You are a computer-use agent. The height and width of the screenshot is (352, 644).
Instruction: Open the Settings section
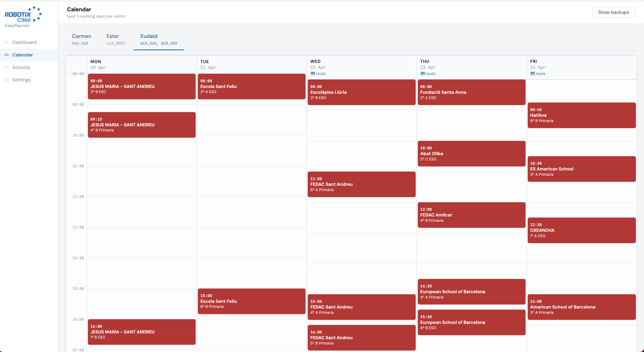[22, 80]
